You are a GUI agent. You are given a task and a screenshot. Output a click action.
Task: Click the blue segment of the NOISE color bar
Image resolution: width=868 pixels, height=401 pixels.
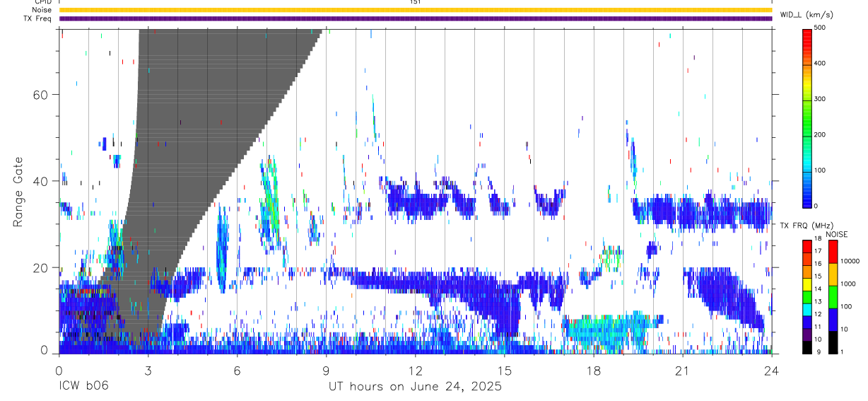(833, 319)
